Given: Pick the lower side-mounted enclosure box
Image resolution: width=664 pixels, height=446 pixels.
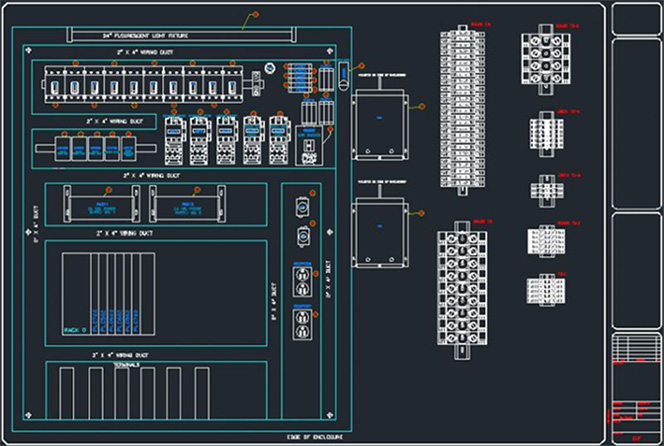Looking at the screenshot, I should 380,233.
